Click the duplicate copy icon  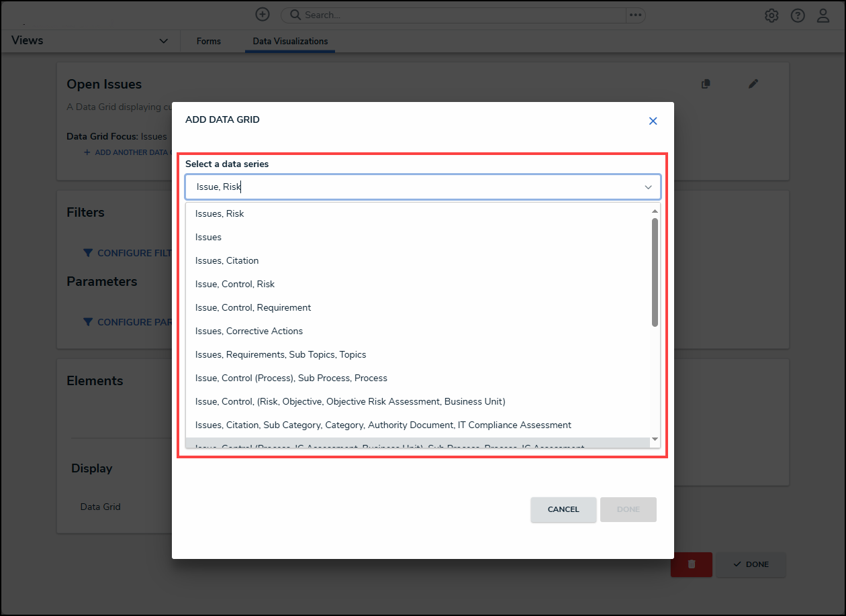pos(706,84)
